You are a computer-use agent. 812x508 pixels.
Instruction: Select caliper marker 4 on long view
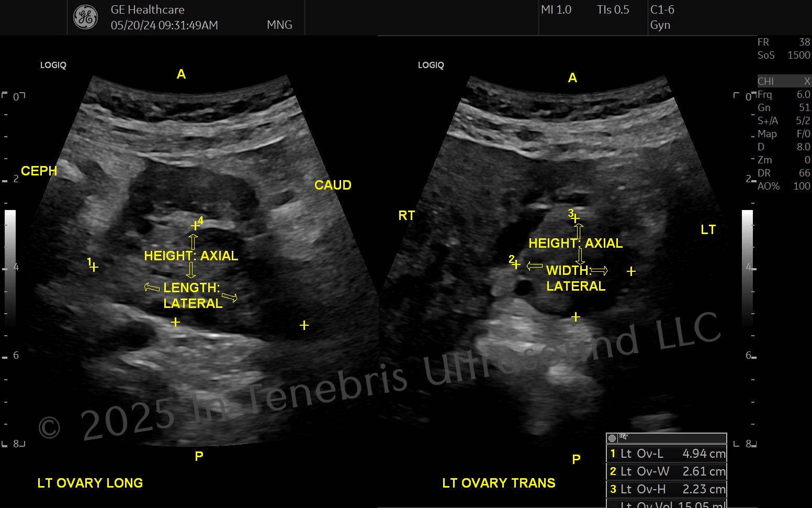point(195,226)
